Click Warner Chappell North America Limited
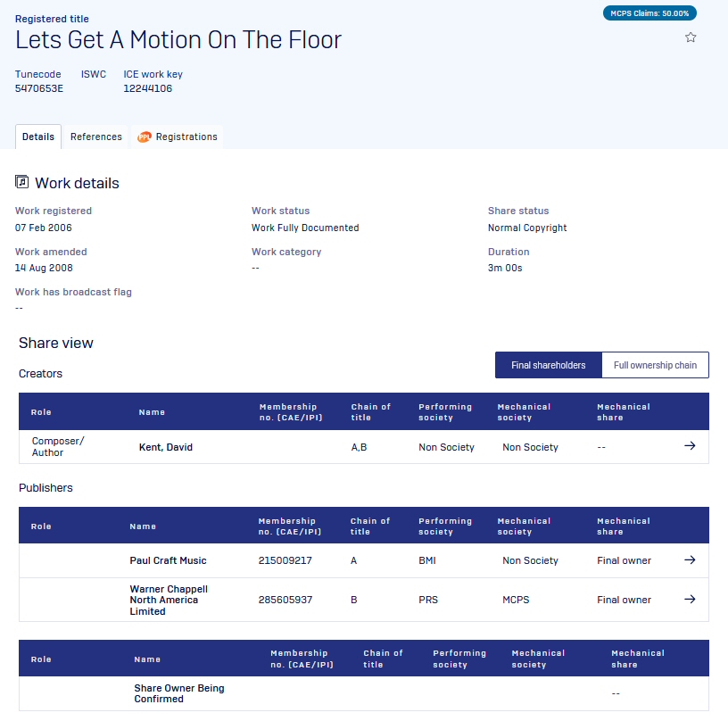 coord(170,600)
